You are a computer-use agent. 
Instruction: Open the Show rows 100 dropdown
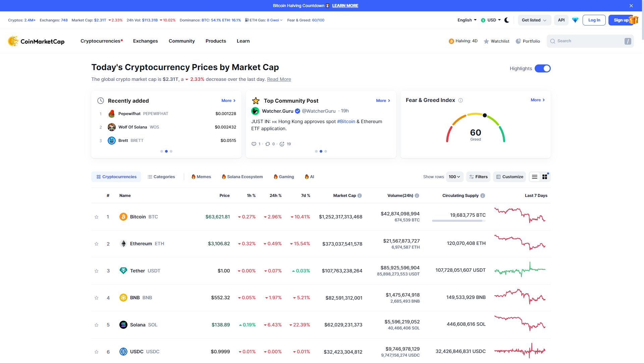point(454,177)
